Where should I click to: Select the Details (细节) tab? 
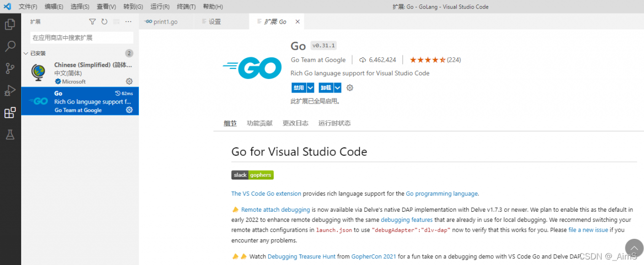(230, 123)
